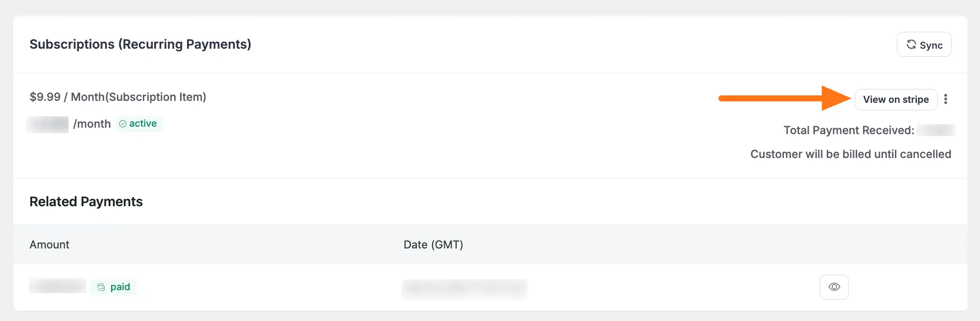Select the Amount column header
This screenshot has height=321, width=980.
tap(49, 244)
